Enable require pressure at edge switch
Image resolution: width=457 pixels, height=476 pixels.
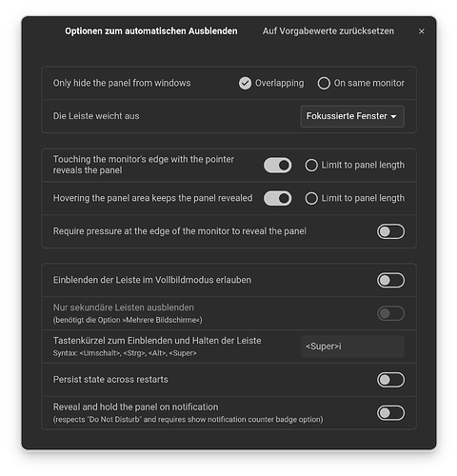(x=390, y=231)
